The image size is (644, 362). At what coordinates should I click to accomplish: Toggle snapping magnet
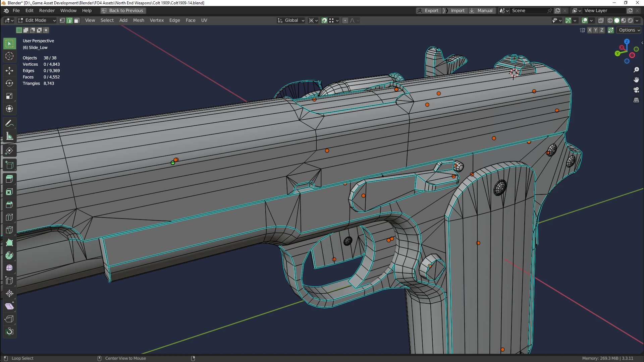[x=324, y=20]
